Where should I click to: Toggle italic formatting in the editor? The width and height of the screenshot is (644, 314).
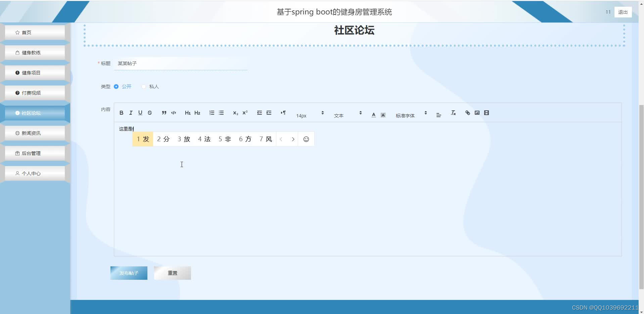(x=131, y=113)
